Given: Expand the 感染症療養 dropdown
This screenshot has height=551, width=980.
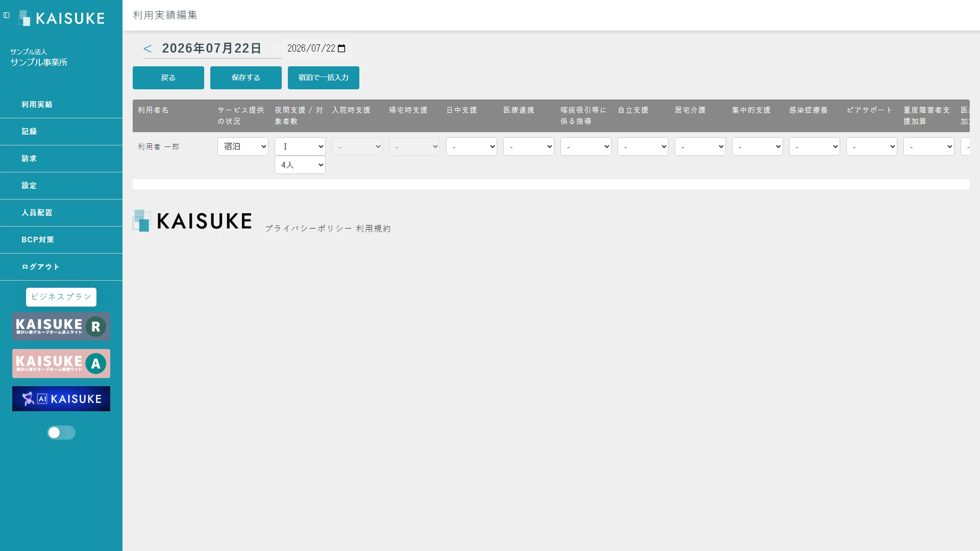Looking at the screenshot, I should point(815,146).
